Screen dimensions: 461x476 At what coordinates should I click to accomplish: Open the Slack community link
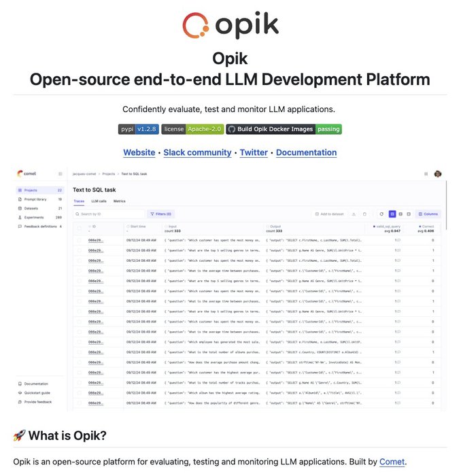click(x=197, y=152)
